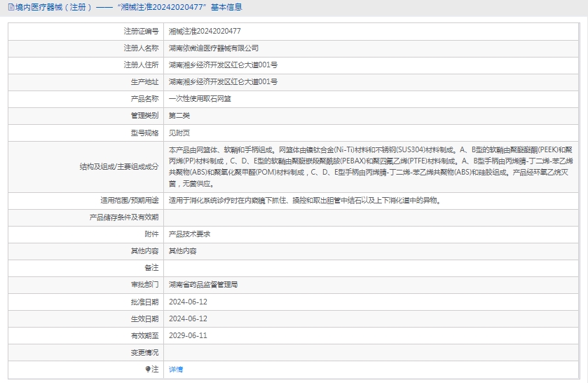Click the approval date 2024-06-12 beside 批准日期
This screenshot has height=383, width=588.
tap(188, 302)
